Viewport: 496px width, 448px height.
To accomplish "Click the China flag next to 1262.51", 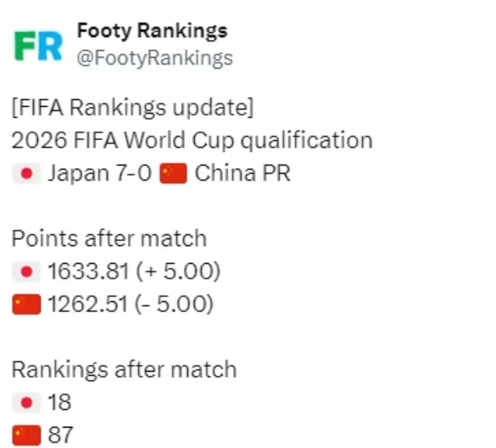I will (x=26, y=305).
